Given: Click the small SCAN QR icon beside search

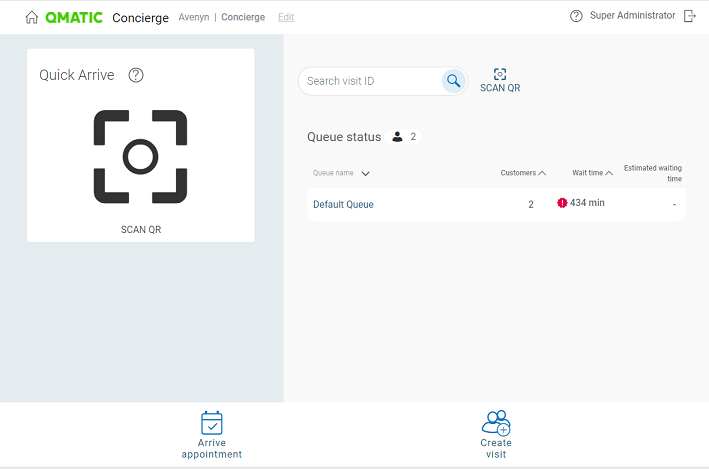Looking at the screenshot, I should [500, 74].
